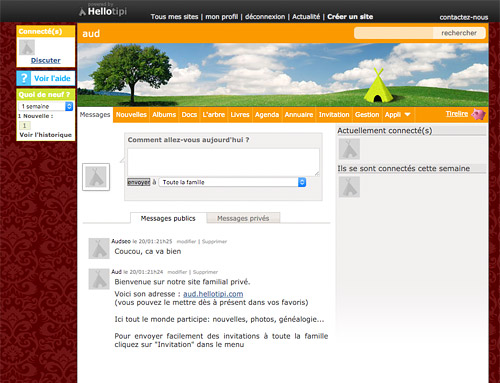
Task: Follow the aud.hellotipi.com link
Action: click(x=213, y=294)
